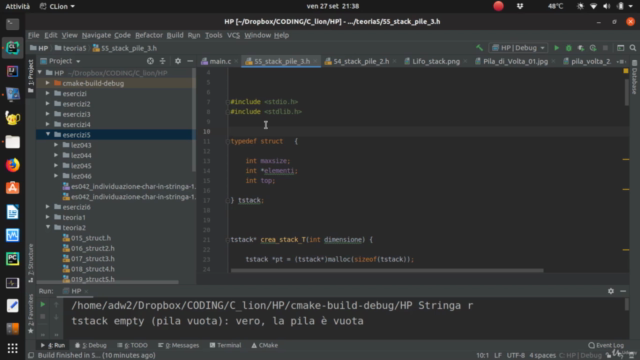Image resolution: width=640 pixels, height=360 pixels.
Task: Expand the cmake-build-debug folder
Action: tap(48, 83)
